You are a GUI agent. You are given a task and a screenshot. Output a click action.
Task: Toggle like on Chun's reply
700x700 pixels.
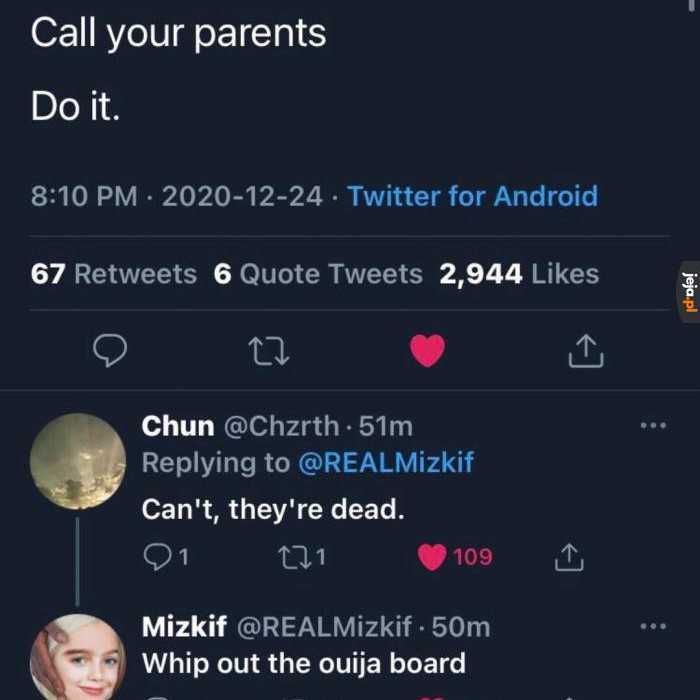point(432,557)
